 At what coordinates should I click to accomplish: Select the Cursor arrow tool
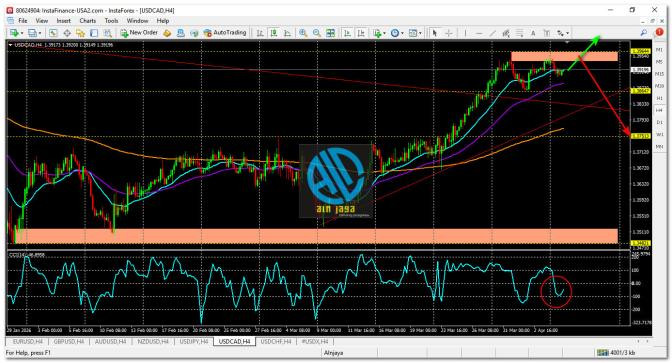[x=435, y=33]
